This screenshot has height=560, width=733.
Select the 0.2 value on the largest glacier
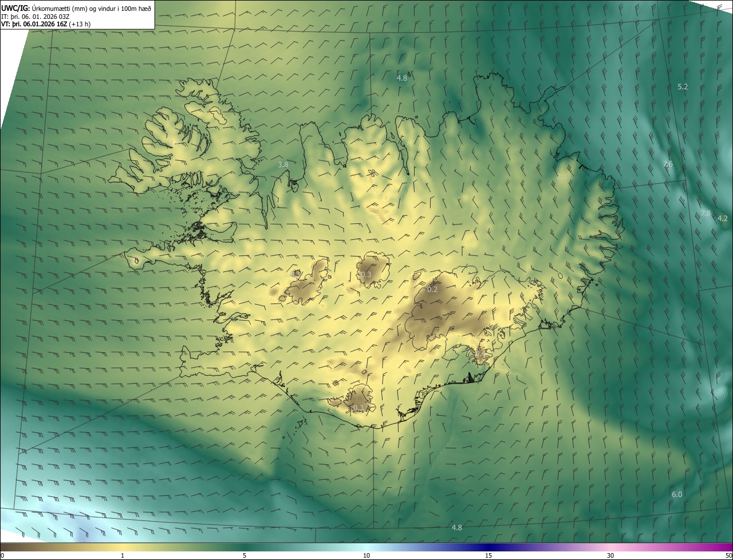click(433, 289)
